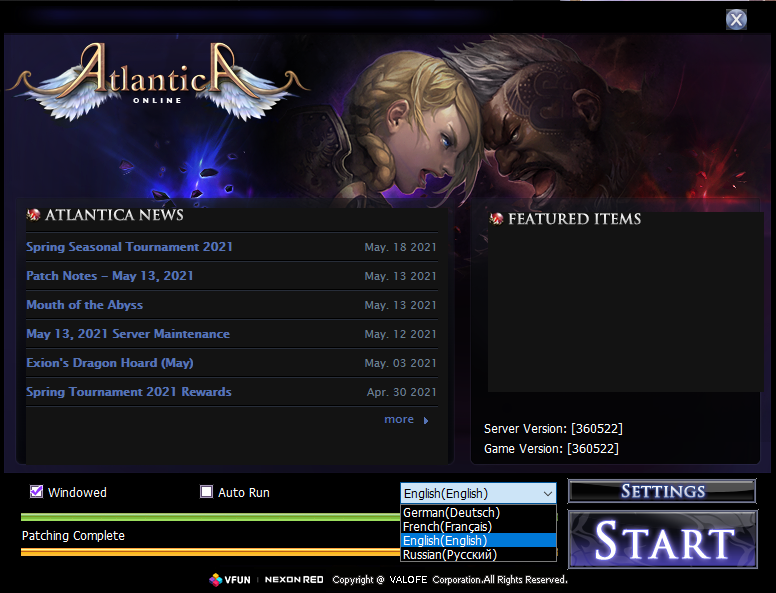Choose French(Français) from language list
The image size is (776, 593).
tap(478, 526)
